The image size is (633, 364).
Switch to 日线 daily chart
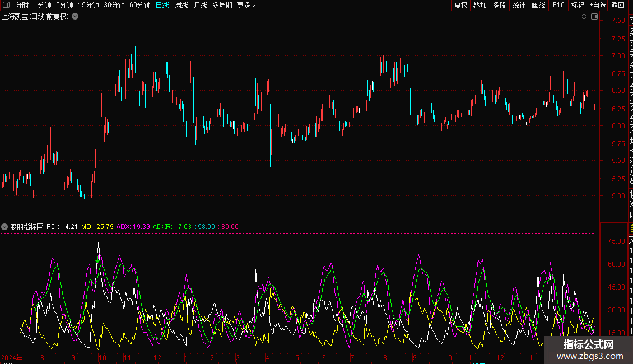162,5
